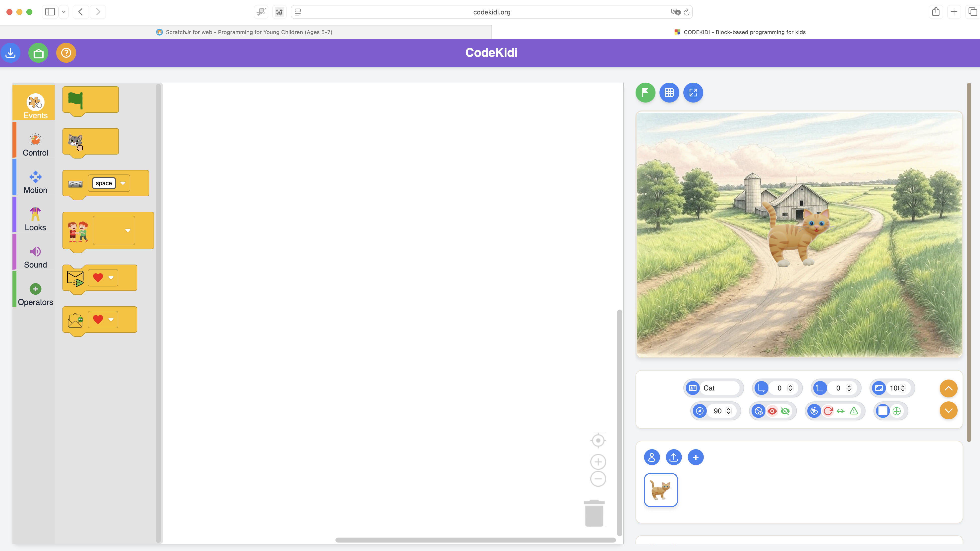The image size is (980, 551).
Task: Open the space key dropdown
Action: (x=123, y=183)
